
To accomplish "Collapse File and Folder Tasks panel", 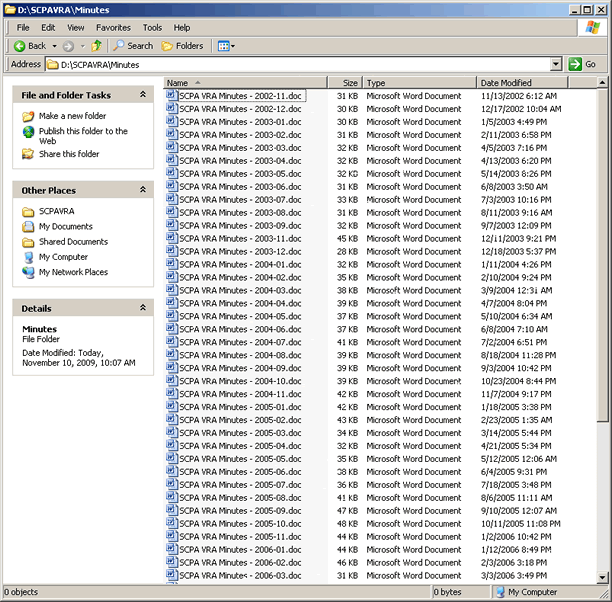I will (143, 94).
